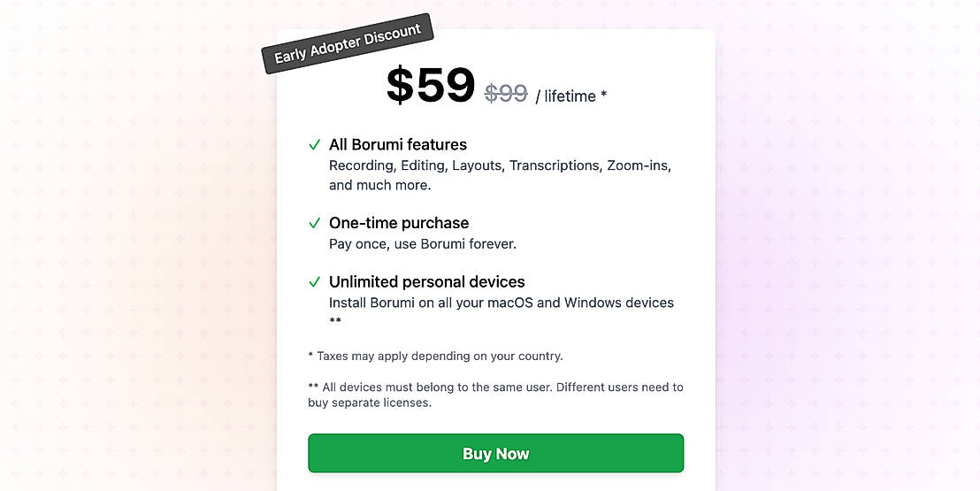This screenshot has height=491, width=980.
Task: Click the Unlimited personal devices heading
Action: [x=427, y=282]
